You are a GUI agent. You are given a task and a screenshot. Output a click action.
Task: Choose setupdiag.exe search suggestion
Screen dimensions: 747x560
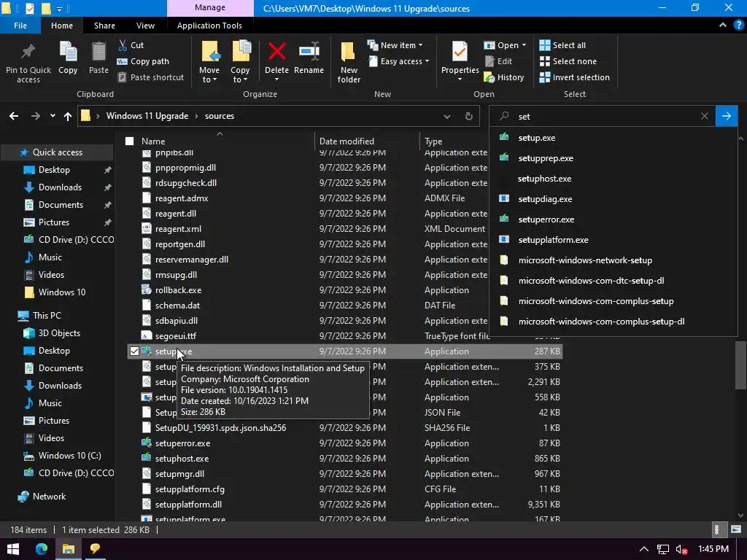613,199
